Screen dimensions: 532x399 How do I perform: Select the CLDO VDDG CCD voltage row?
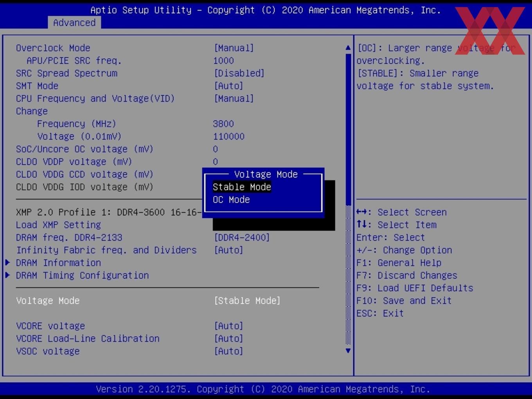point(84,174)
